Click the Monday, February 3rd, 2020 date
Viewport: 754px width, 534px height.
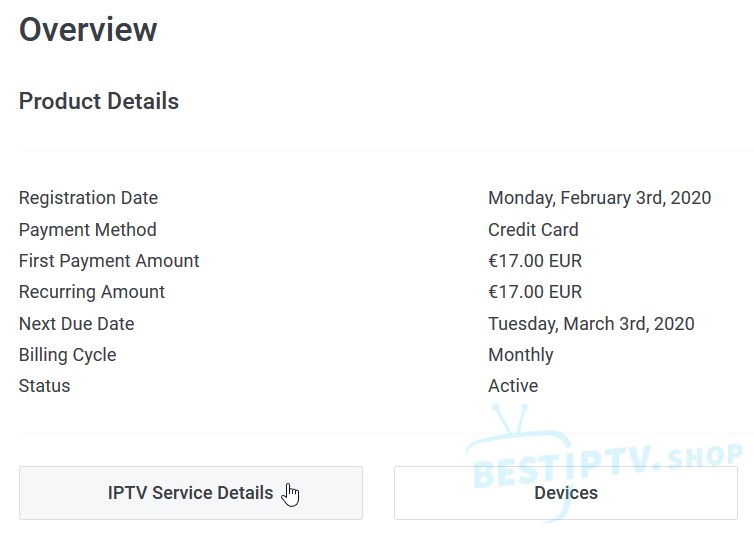(599, 198)
